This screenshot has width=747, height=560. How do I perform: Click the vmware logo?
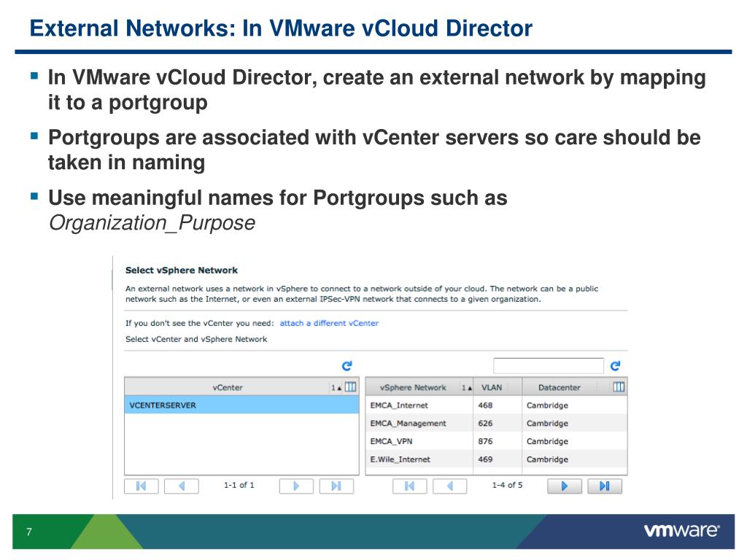click(x=682, y=531)
